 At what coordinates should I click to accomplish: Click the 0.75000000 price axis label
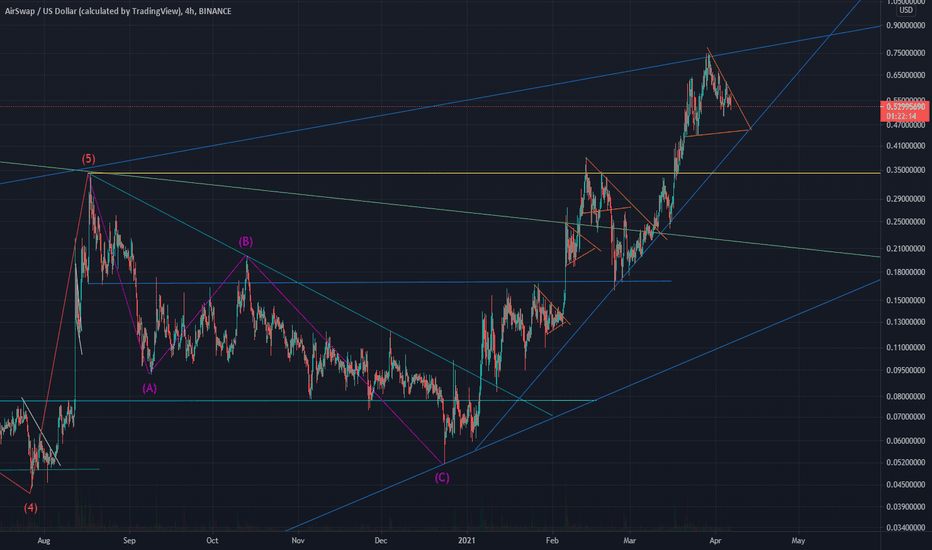tap(905, 53)
